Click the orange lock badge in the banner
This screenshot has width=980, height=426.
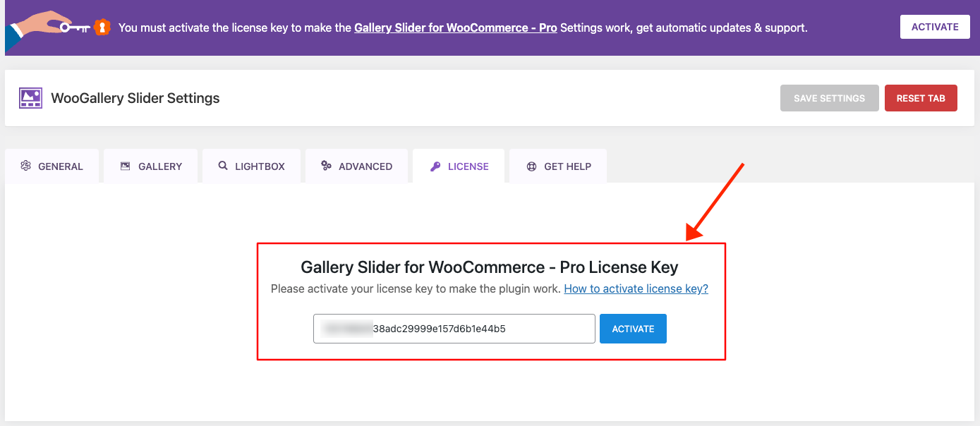click(102, 28)
